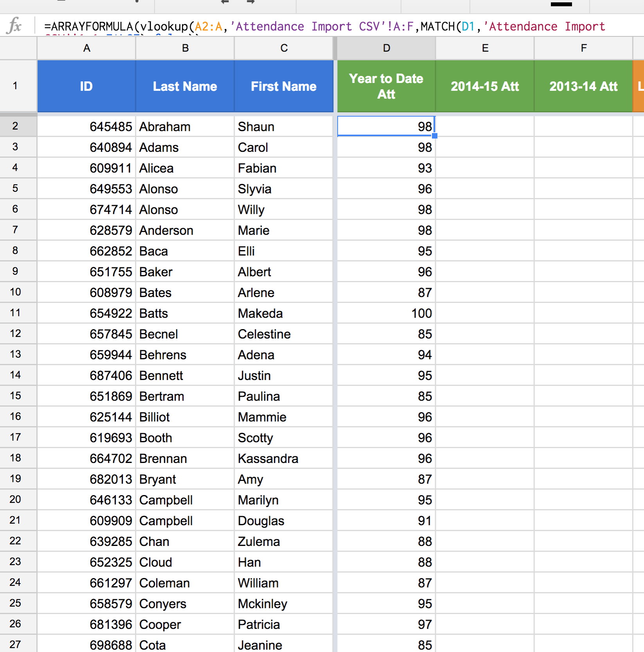
Task: Click Fabian Alicea's attendance value 93
Action: (x=386, y=168)
